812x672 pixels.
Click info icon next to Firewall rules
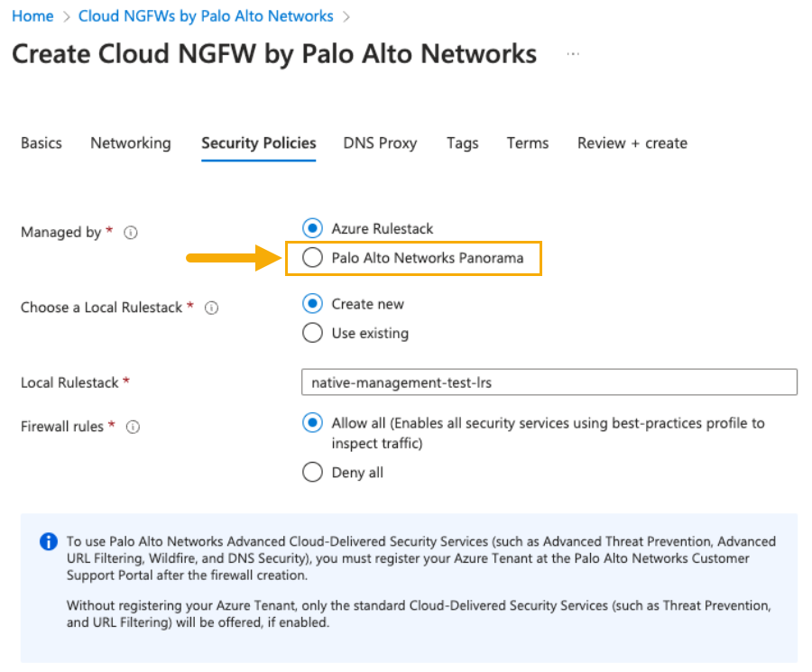coord(133,427)
